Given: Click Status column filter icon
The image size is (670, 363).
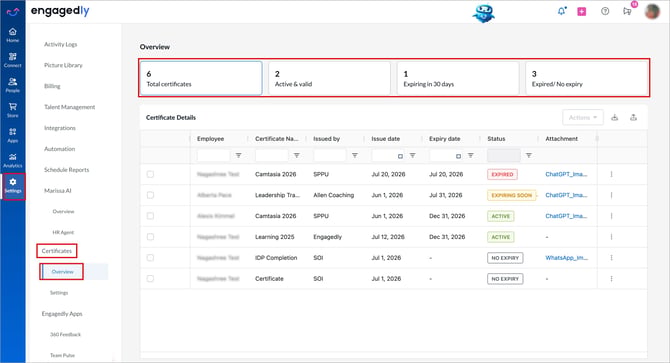Looking at the screenshot, I should coord(529,155).
